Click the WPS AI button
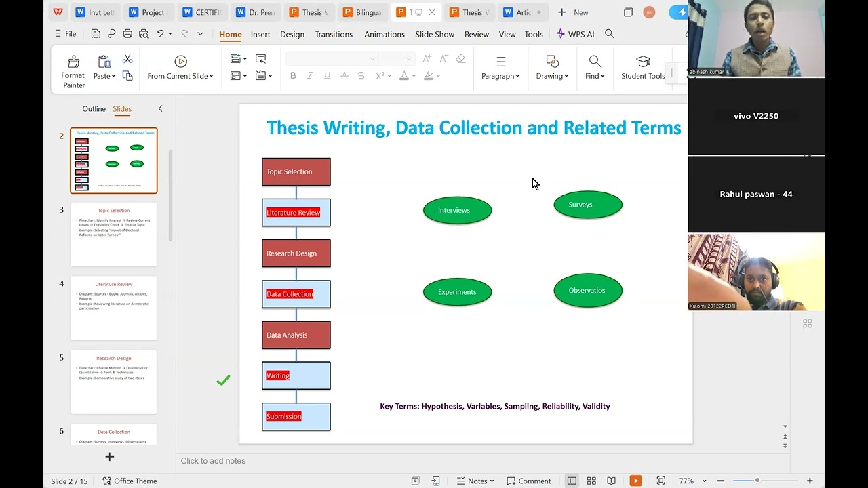Screen dimensions: 868x488 (x=575, y=34)
